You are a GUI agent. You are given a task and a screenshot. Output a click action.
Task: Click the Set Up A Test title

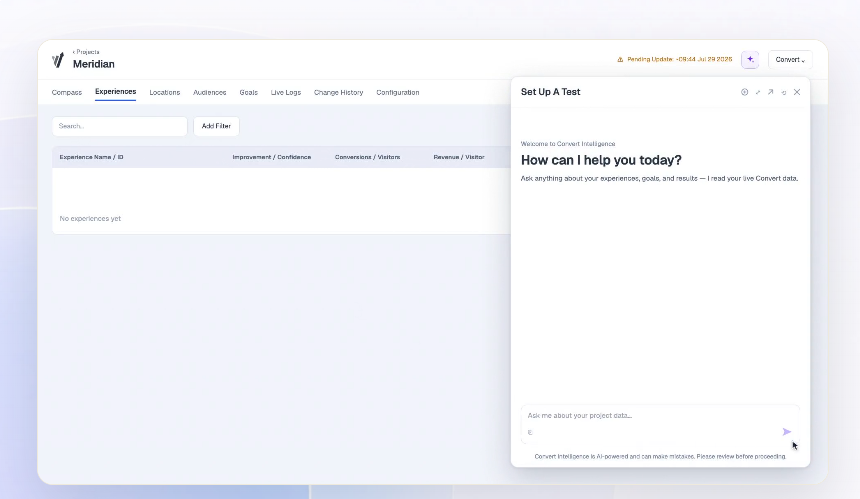coord(551,92)
